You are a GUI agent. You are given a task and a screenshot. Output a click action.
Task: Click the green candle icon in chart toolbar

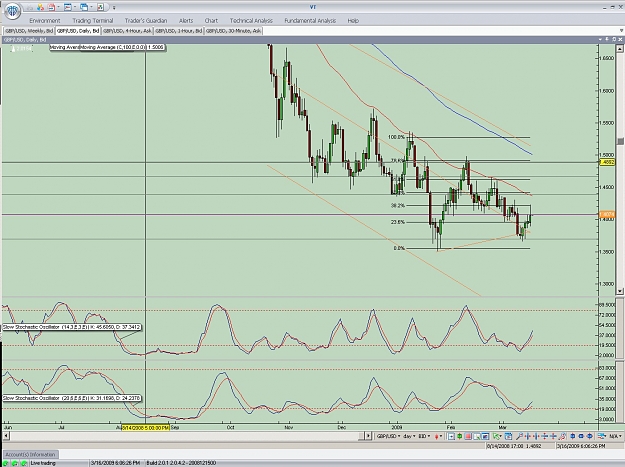(460, 436)
